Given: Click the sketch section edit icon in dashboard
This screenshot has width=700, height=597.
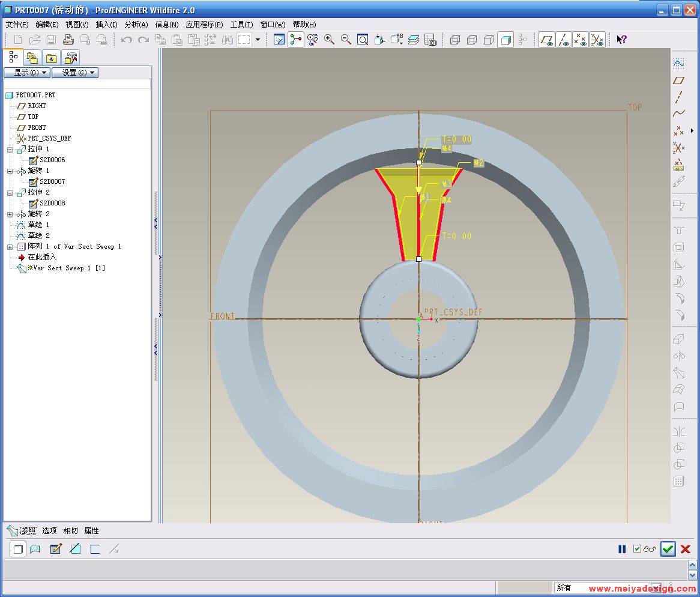Looking at the screenshot, I should (56, 548).
